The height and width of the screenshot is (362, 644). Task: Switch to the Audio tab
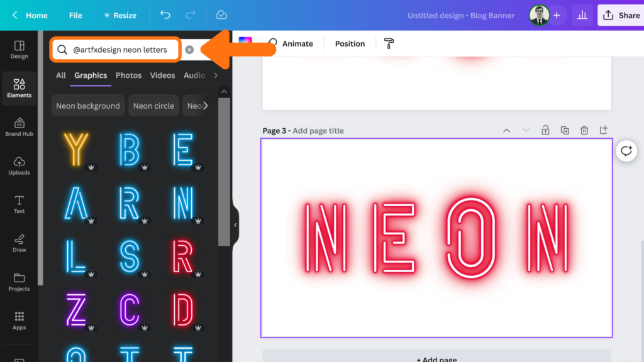click(x=194, y=75)
